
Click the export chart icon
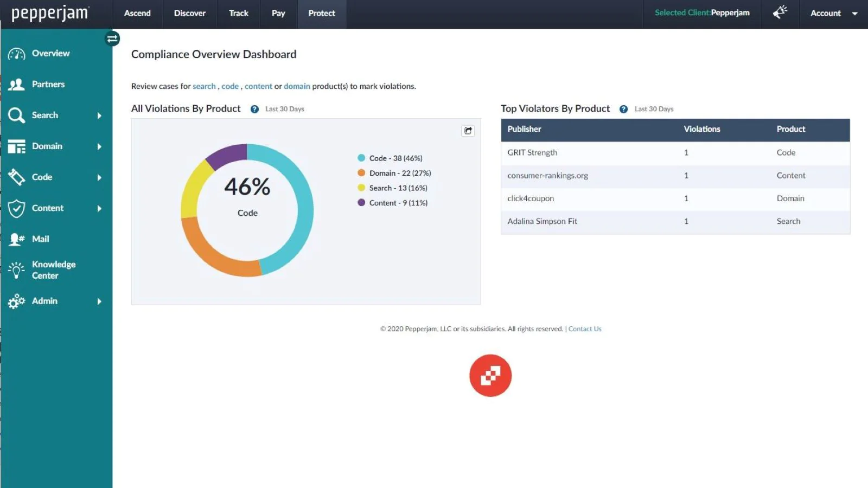click(x=468, y=131)
